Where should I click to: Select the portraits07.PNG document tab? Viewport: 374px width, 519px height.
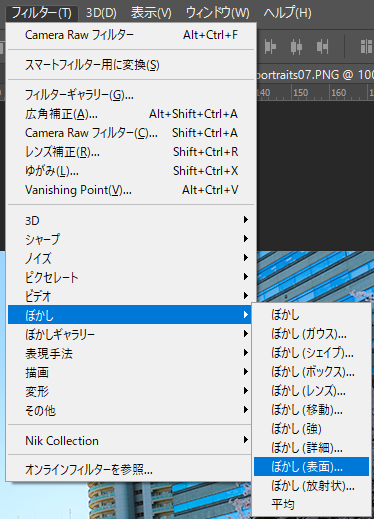point(315,74)
